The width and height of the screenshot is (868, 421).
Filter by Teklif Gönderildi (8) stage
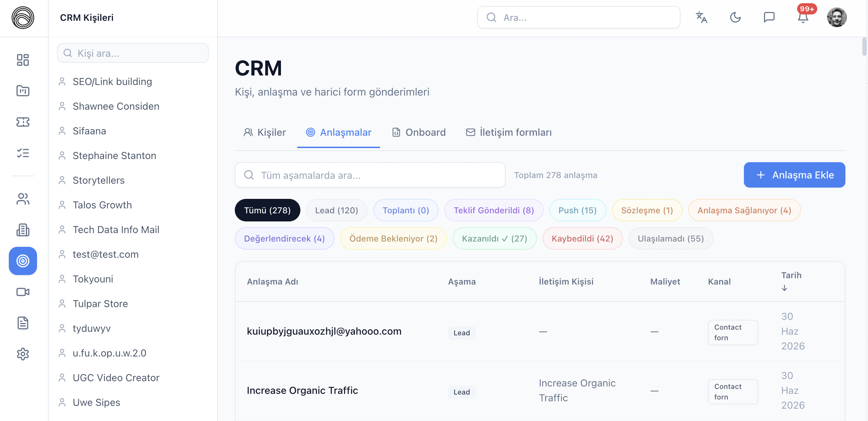pyautogui.click(x=494, y=210)
